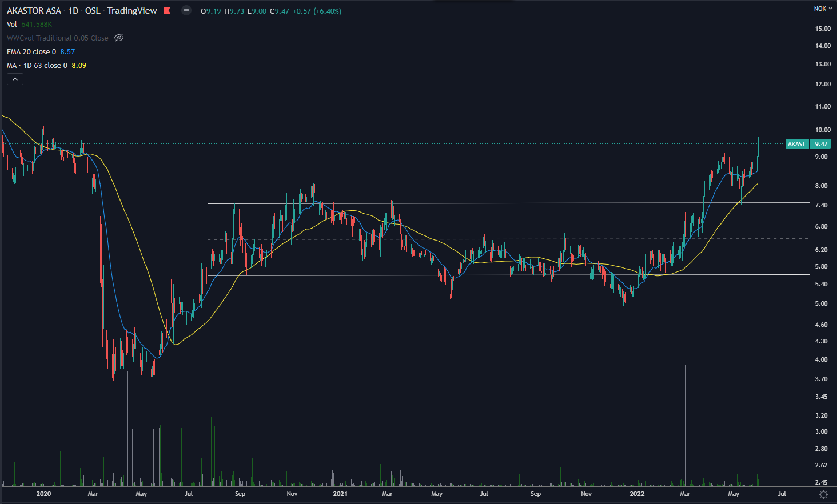Select the Vol indicator legend
The image size is (837, 504).
click(x=12, y=24)
